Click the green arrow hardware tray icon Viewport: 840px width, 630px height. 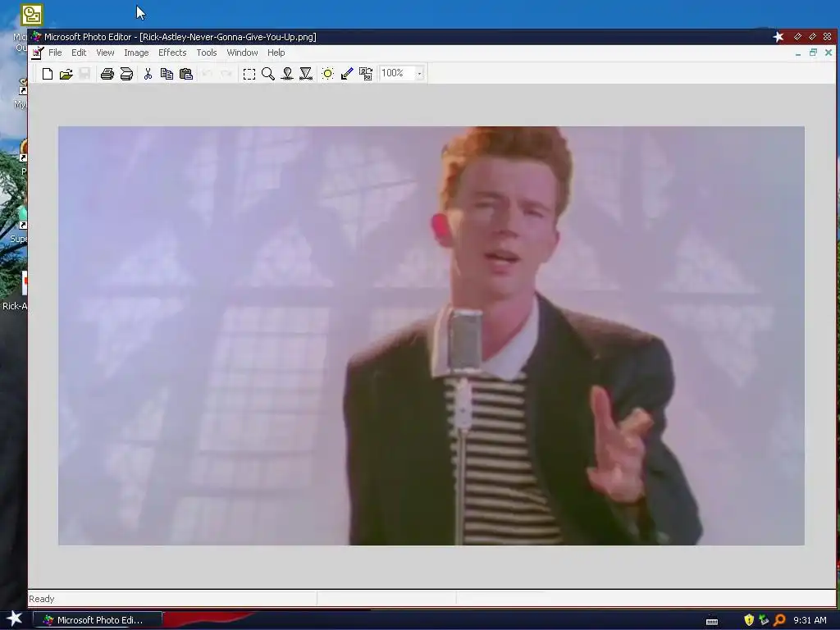[764, 620]
